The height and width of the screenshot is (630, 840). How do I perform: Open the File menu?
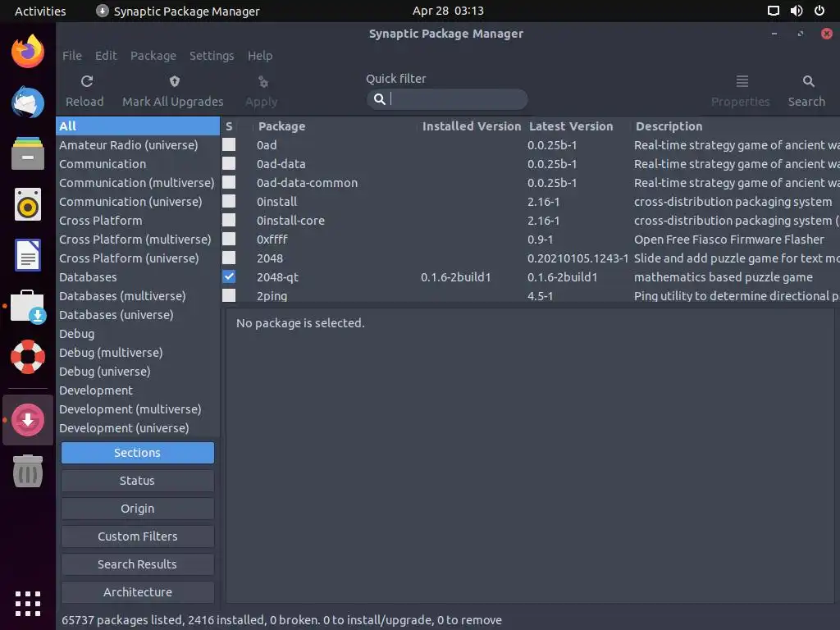pyautogui.click(x=72, y=56)
